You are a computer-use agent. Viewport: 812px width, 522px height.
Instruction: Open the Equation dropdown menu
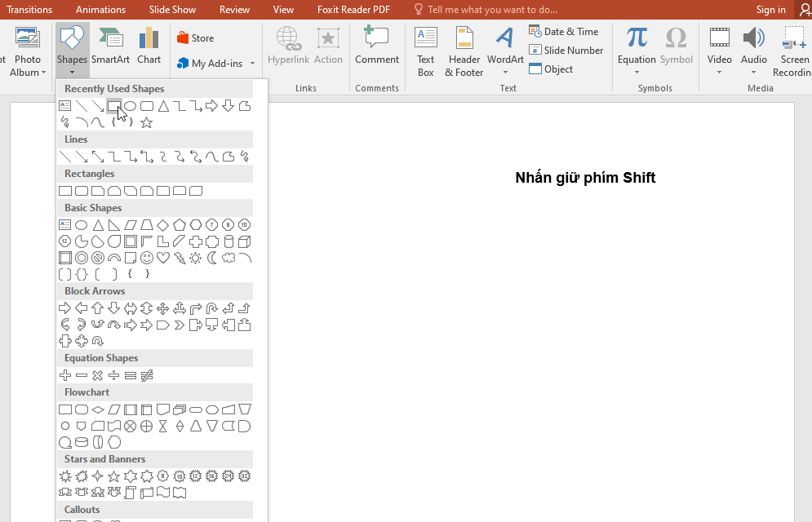[637, 72]
